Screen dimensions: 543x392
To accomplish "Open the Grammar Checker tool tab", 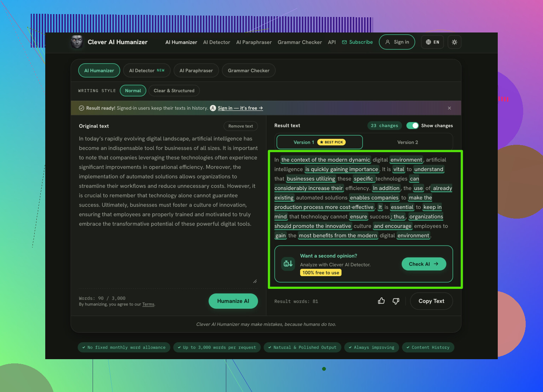I will (x=249, y=71).
